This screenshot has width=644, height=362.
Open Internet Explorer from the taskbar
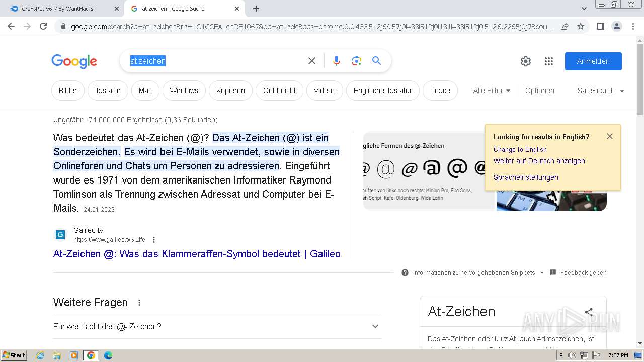(40, 355)
